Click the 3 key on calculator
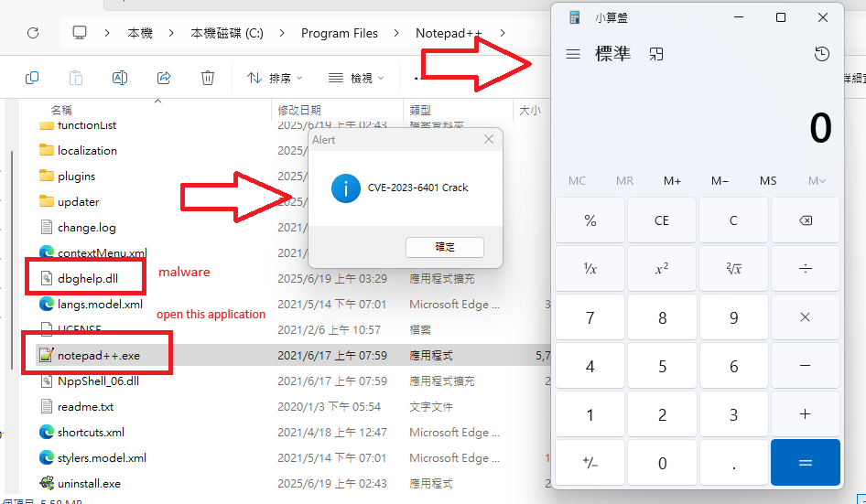The image size is (866, 504). click(x=733, y=414)
